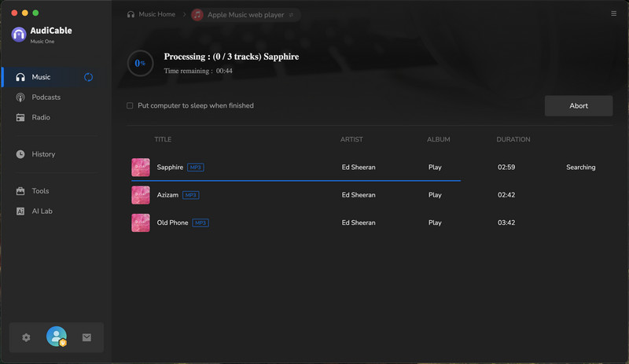Click the ALBUM column header
This screenshot has height=364, width=629.
click(439, 139)
